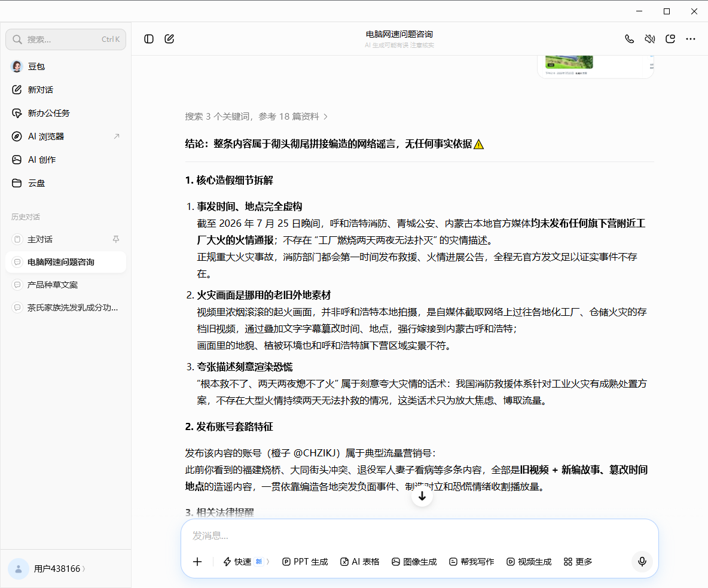The width and height of the screenshot is (708, 588).
Task: Click the search box in sidebar
Action: point(66,39)
